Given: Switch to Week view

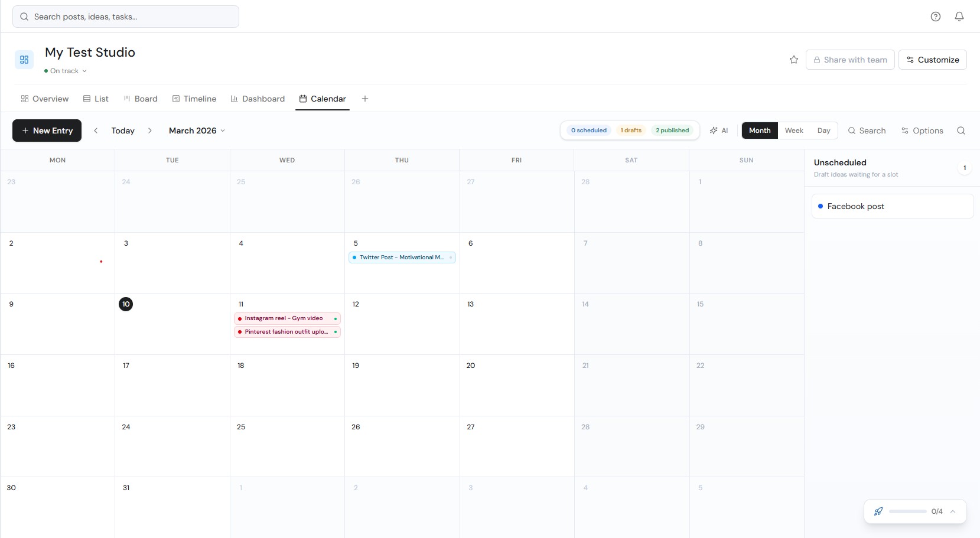Looking at the screenshot, I should (x=794, y=131).
